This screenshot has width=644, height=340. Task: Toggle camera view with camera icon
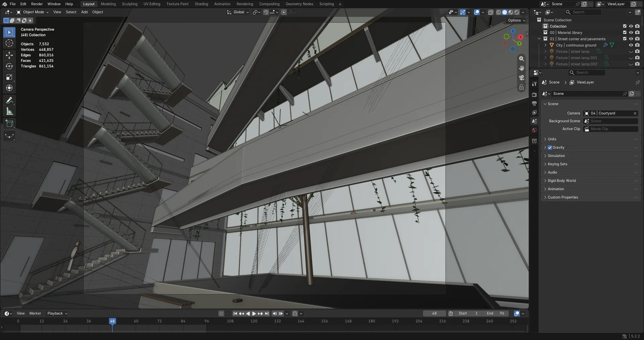pos(522,78)
